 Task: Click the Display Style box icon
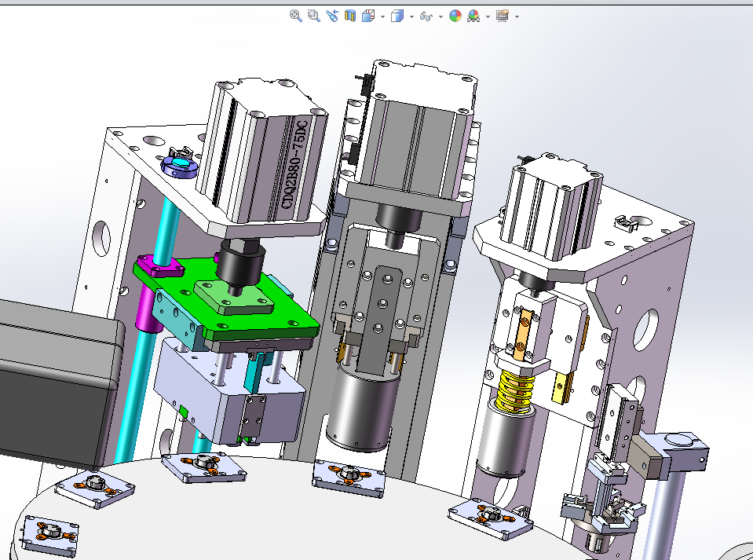coord(397,16)
